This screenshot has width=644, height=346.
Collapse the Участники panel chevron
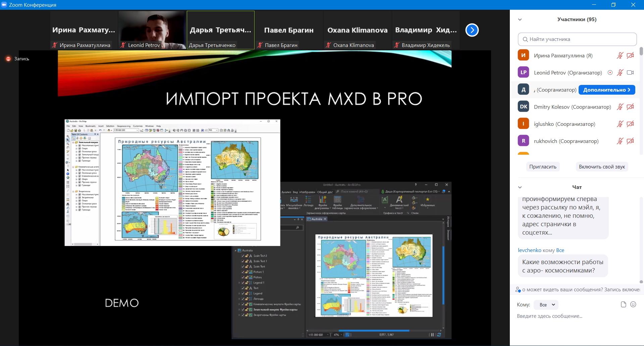pyautogui.click(x=520, y=19)
